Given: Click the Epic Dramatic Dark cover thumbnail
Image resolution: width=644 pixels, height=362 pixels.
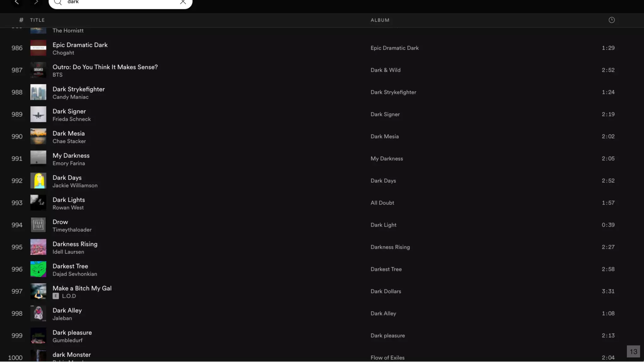Looking at the screenshot, I should [x=38, y=48].
